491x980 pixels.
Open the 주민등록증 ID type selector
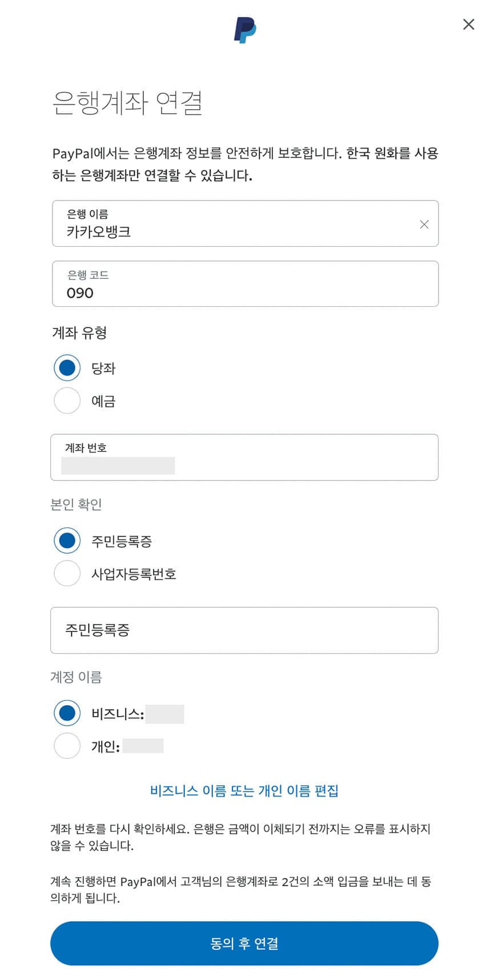point(245,630)
